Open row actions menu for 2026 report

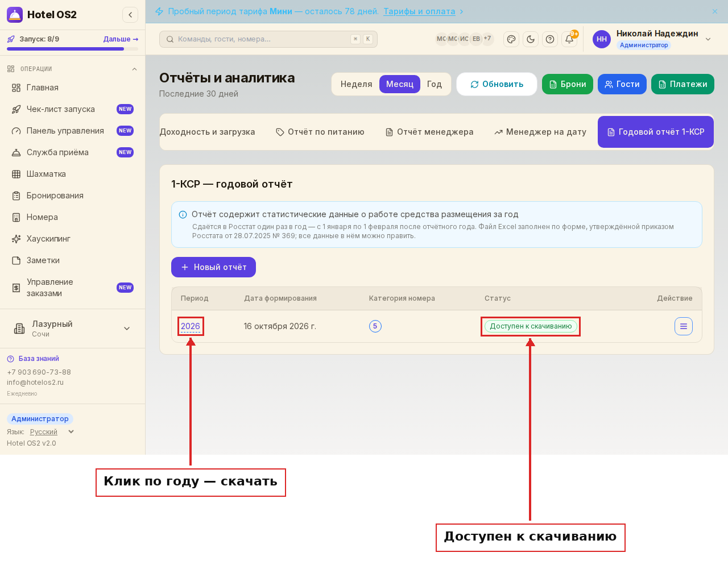point(684,326)
